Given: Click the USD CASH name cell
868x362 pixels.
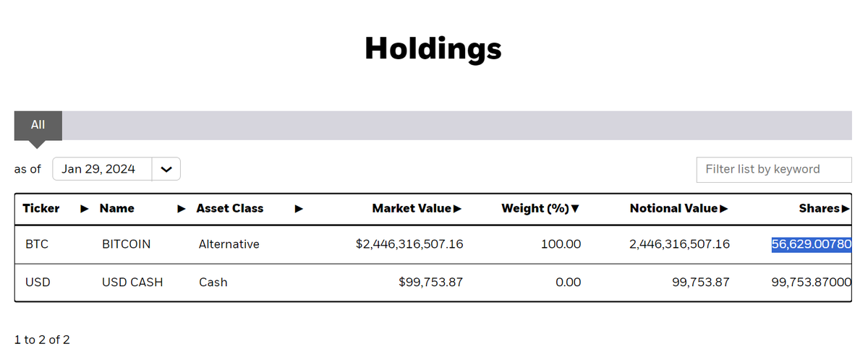Looking at the screenshot, I should [x=132, y=282].
